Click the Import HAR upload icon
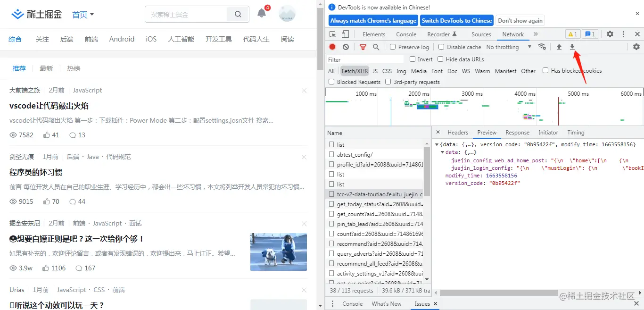Screen dimensions: 644x310 [x=559, y=47]
